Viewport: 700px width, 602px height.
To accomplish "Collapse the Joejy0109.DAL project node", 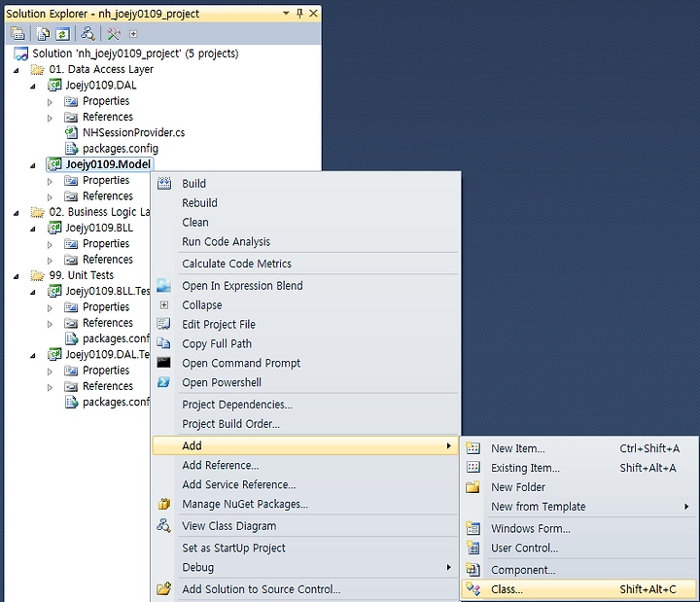I will tap(33, 87).
